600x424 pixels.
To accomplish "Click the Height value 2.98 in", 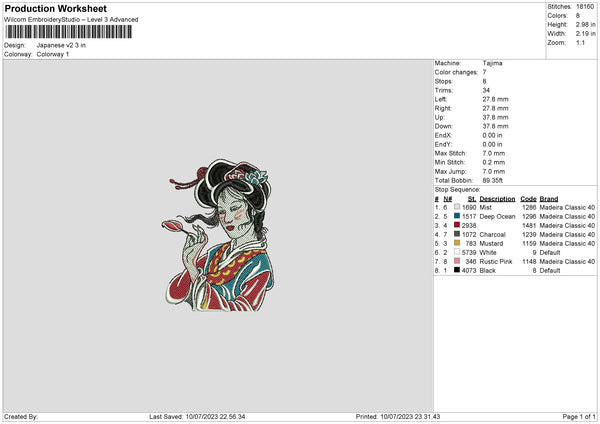I will tap(585, 24).
